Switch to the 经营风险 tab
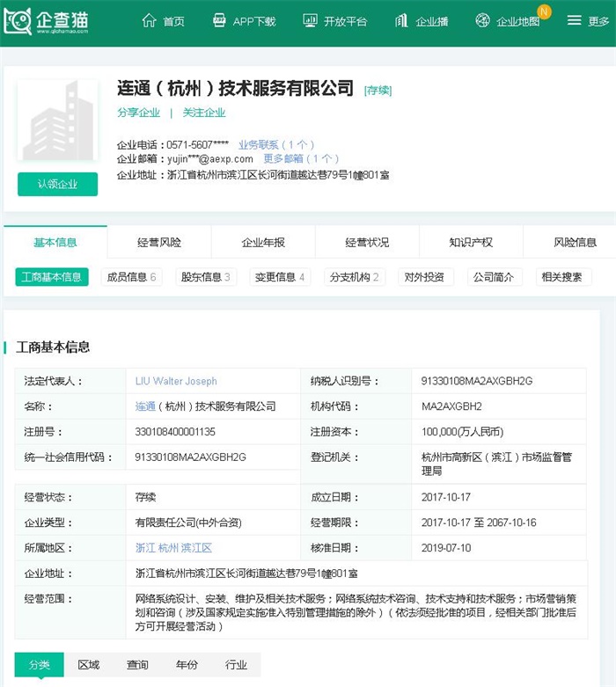616x687 pixels. [x=159, y=242]
